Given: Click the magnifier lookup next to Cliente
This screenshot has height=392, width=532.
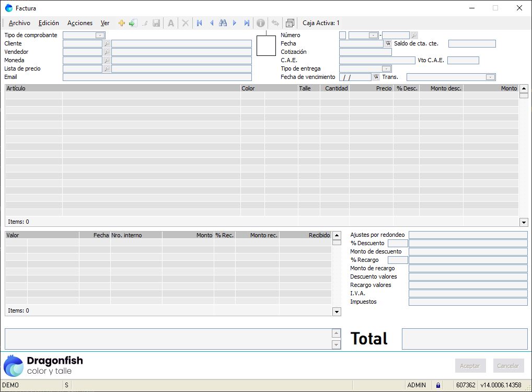Looking at the screenshot, I should pos(107,43).
